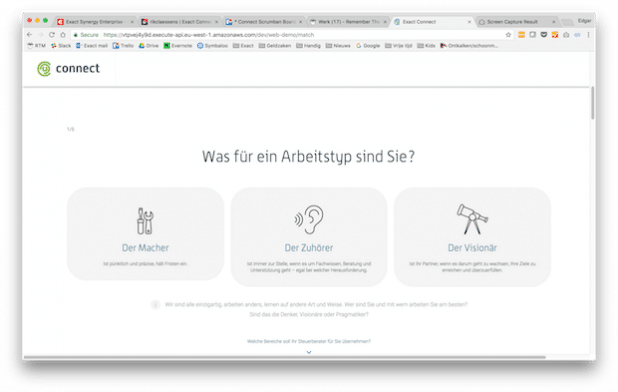The height and width of the screenshot is (392, 618).
Task: Click the heading Was für ein Arbeitstyp sind Sie?
Action: pyautogui.click(x=309, y=157)
